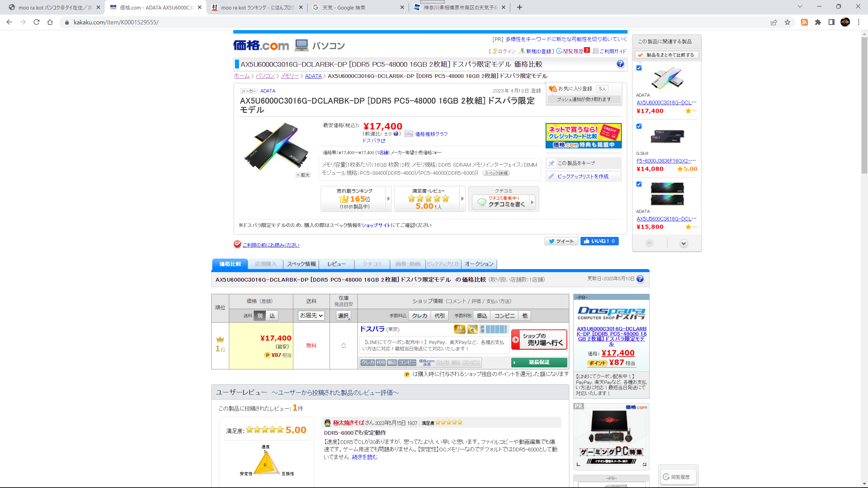
Task: Switch to スペック情報 tab
Action: coord(301,264)
